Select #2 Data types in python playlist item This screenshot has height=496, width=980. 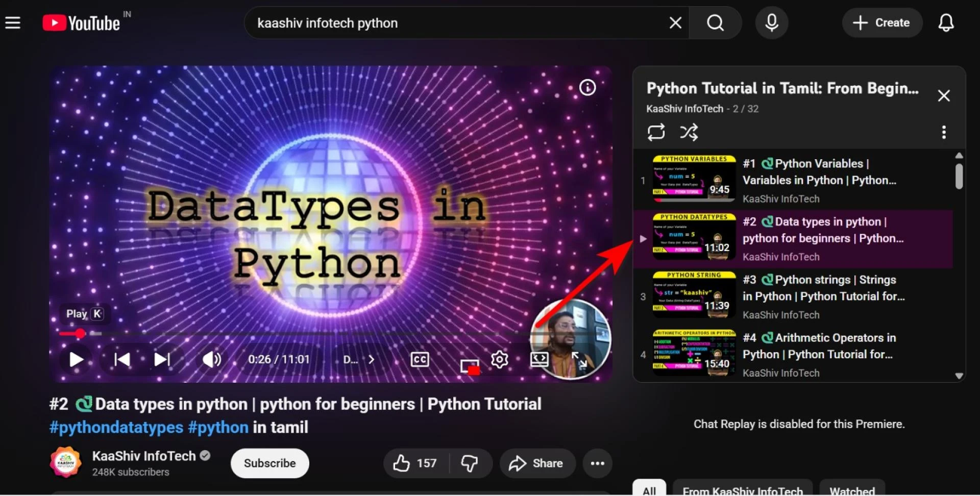[x=793, y=239]
